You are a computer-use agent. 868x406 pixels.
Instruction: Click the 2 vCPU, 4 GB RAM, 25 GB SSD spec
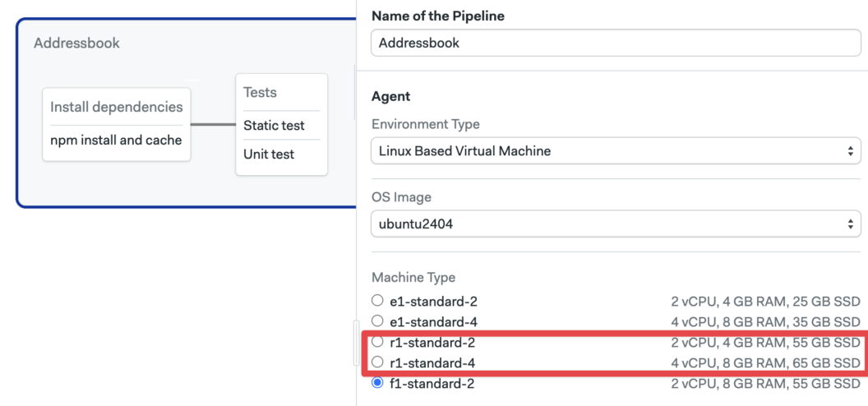pyautogui.click(x=765, y=302)
